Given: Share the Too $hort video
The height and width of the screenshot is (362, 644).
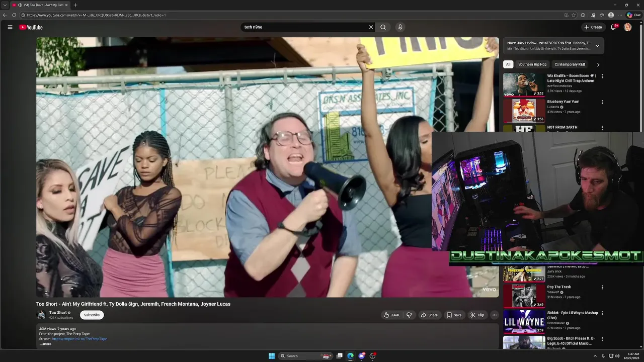Looking at the screenshot, I should pyautogui.click(x=429, y=315).
